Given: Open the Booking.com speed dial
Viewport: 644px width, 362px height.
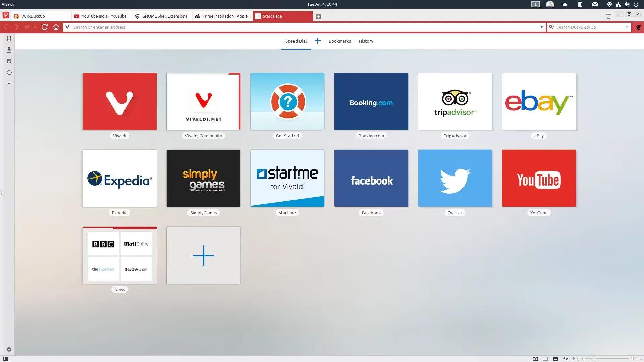Looking at the screenshot, I should (371, 102).
